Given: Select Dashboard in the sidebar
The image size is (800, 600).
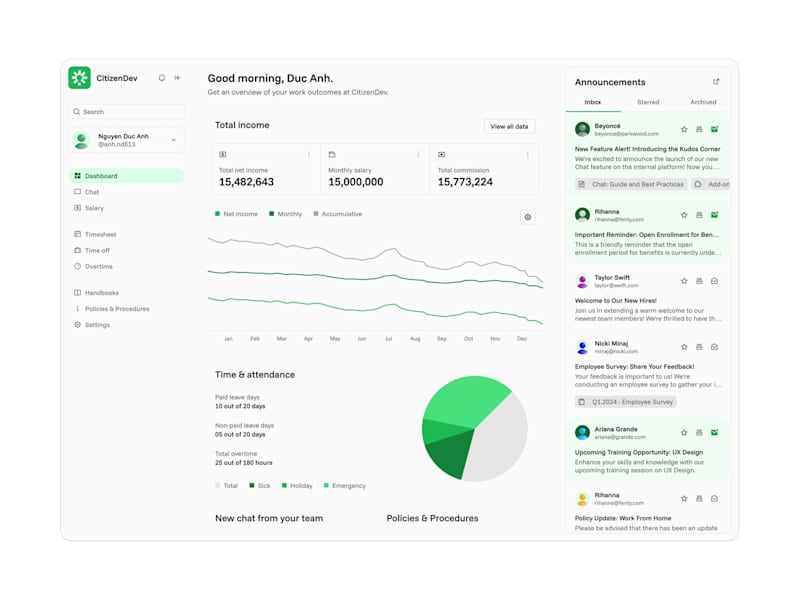Looking at the screenshot, I should (x=127, y=176).
